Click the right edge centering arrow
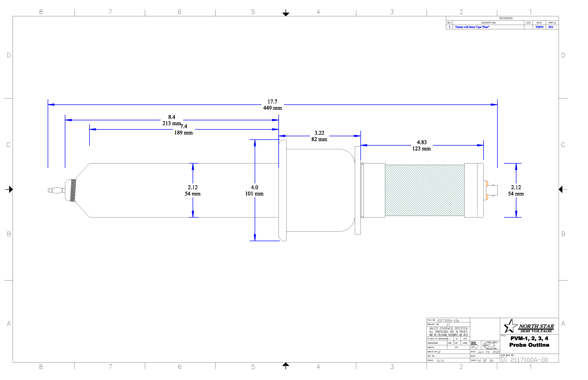588x380 pixels. tap(561, 190)
